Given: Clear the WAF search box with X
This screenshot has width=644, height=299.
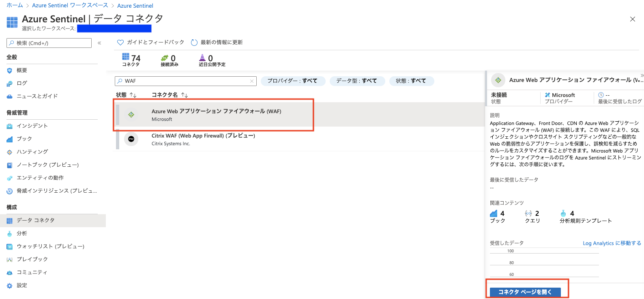Looking at the screenshot, I should click(x=252, y=81).
